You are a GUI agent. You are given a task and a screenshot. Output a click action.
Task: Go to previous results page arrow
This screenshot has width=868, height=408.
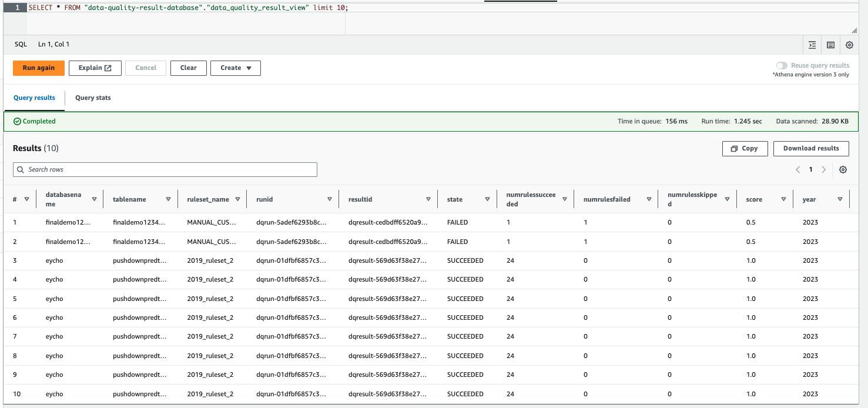797,169
